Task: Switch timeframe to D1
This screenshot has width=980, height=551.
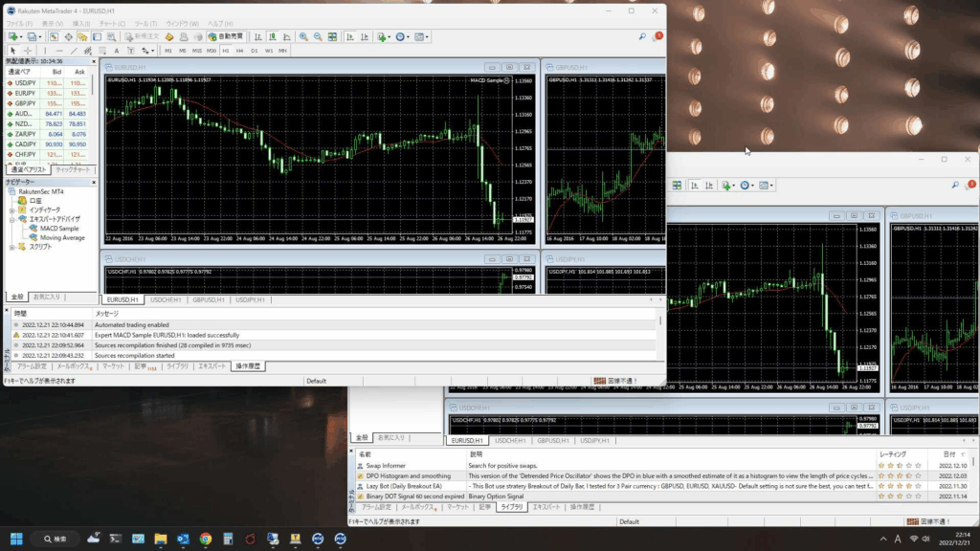Action: tap(255, 51)
